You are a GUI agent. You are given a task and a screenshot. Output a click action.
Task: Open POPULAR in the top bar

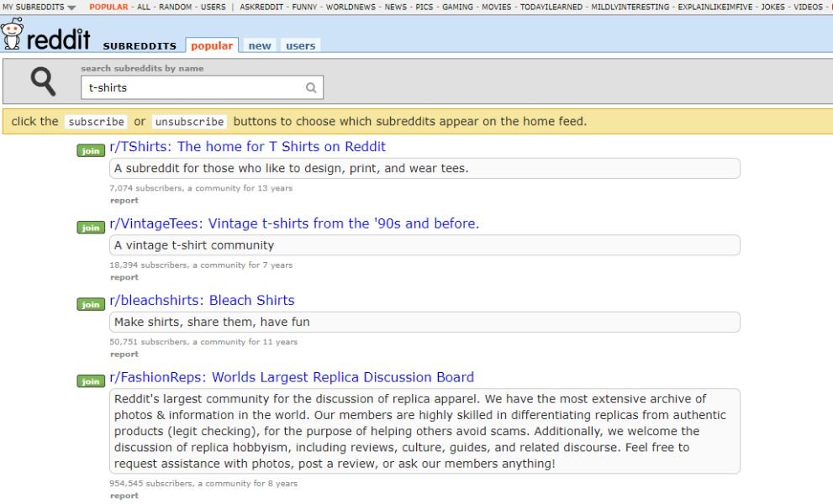click(108, 7)
